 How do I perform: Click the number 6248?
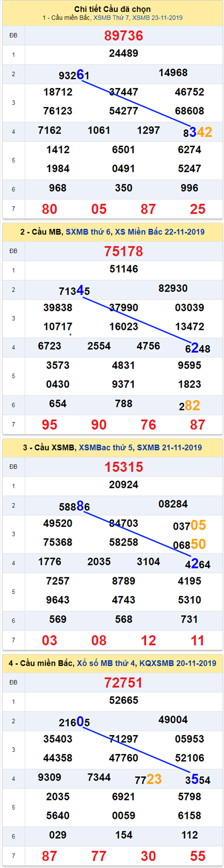[x=198, y=348]
